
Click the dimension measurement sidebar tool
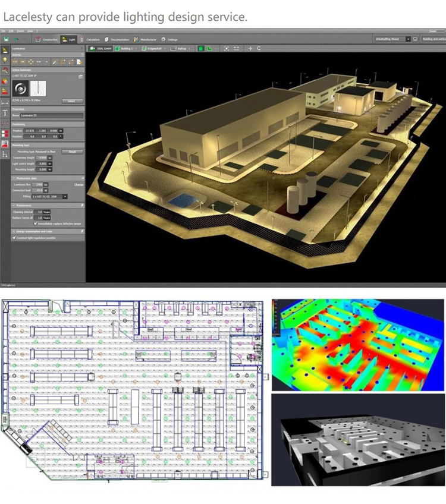coord(5,102)
